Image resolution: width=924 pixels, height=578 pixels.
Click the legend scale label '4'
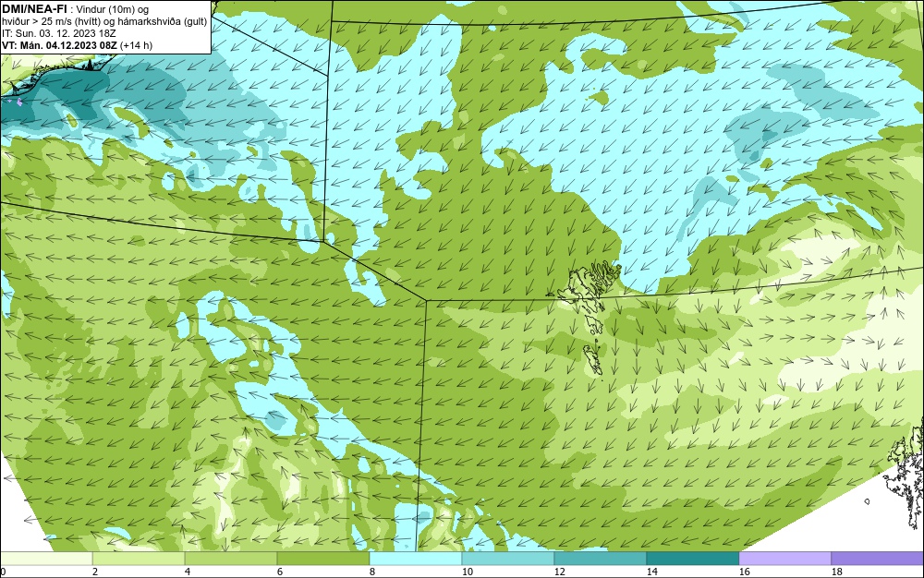188,572
